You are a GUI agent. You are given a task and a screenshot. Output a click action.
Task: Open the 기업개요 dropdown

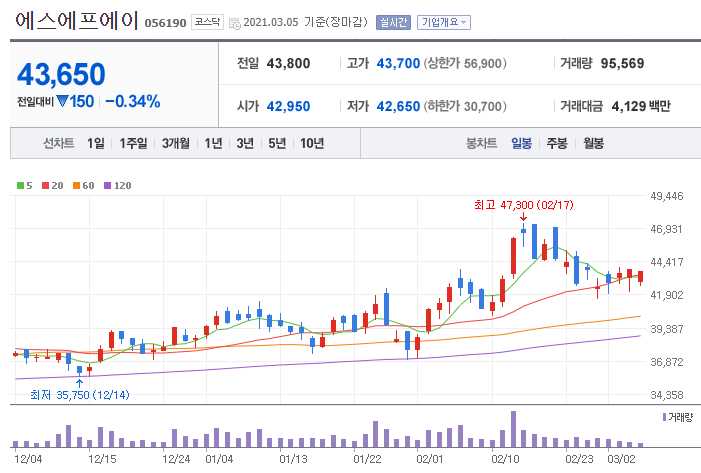click(443, 22)
